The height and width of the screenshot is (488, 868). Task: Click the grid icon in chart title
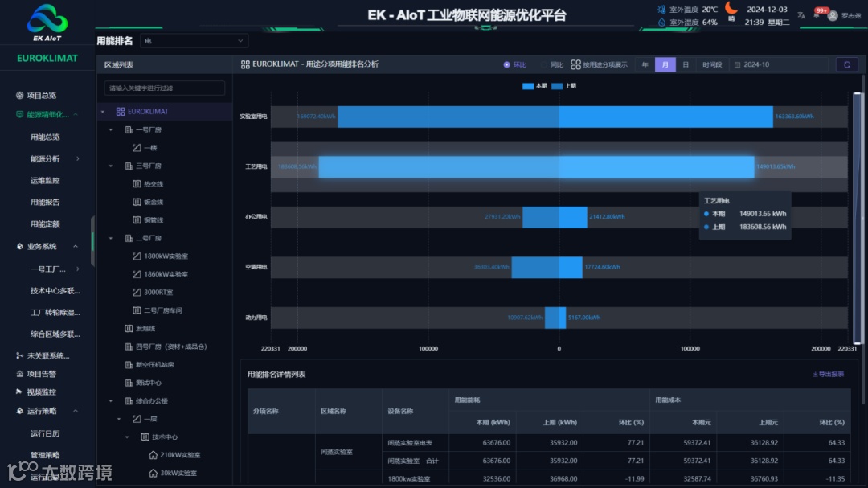pos(245,65)
